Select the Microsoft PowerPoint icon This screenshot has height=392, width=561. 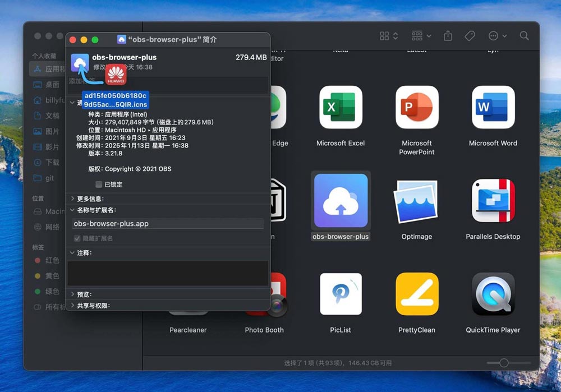[x=416, y=107]
